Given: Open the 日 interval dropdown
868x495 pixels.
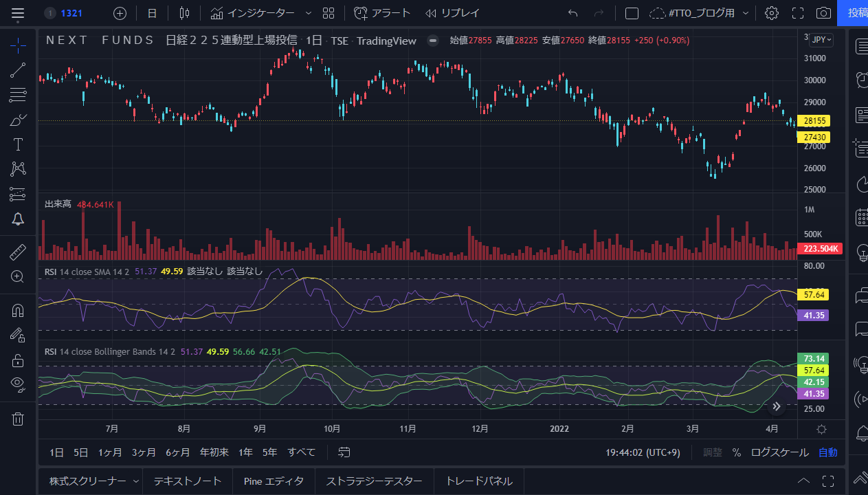Looking at the screenshot, I should [151, 12].
